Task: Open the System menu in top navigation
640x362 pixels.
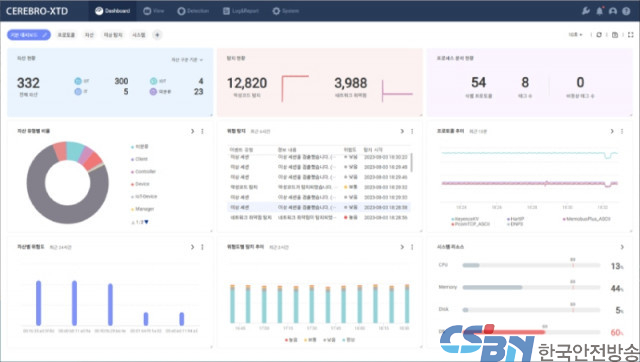Action: pos(285,11)
